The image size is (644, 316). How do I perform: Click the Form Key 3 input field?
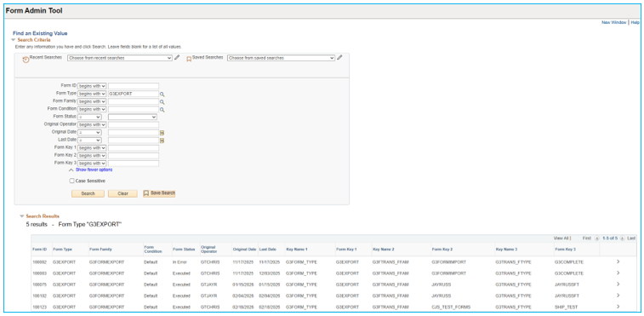[x=134, y=164]
